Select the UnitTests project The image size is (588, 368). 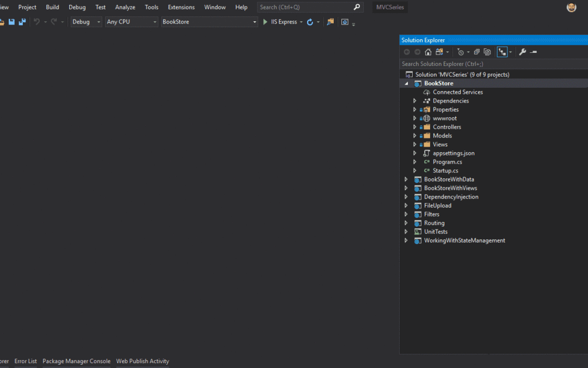tap(436, 232)
